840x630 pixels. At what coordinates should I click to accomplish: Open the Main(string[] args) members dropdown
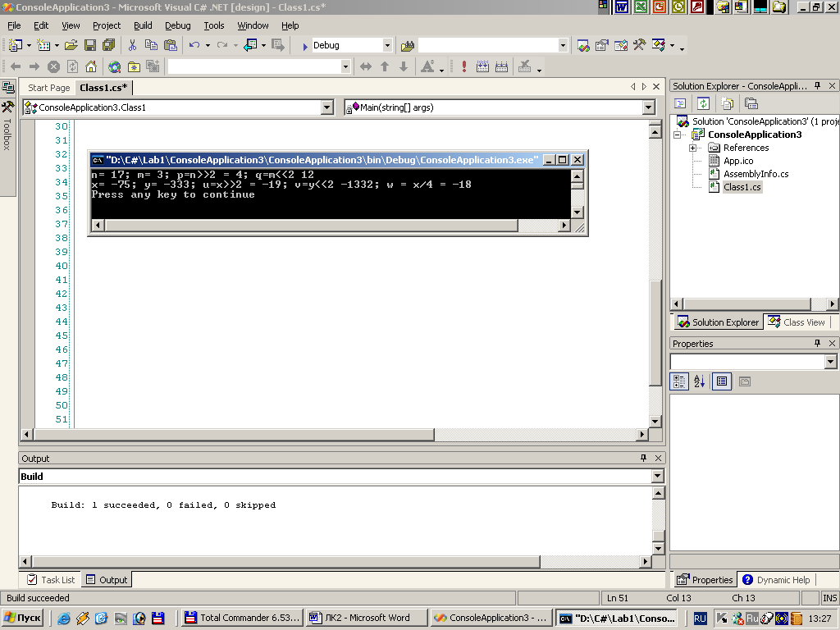(x=649, y=107)
